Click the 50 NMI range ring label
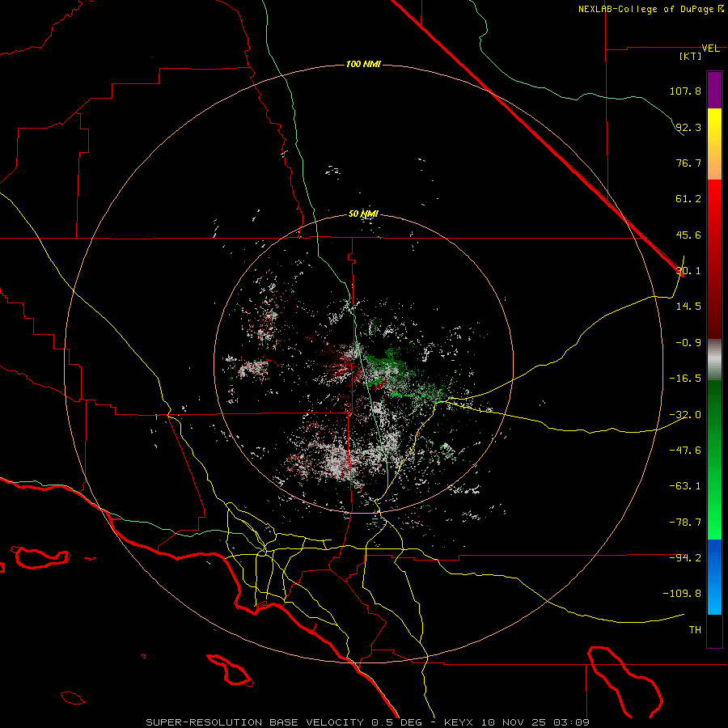This screenshot has height=728, width=728. [x=363, y=214]
